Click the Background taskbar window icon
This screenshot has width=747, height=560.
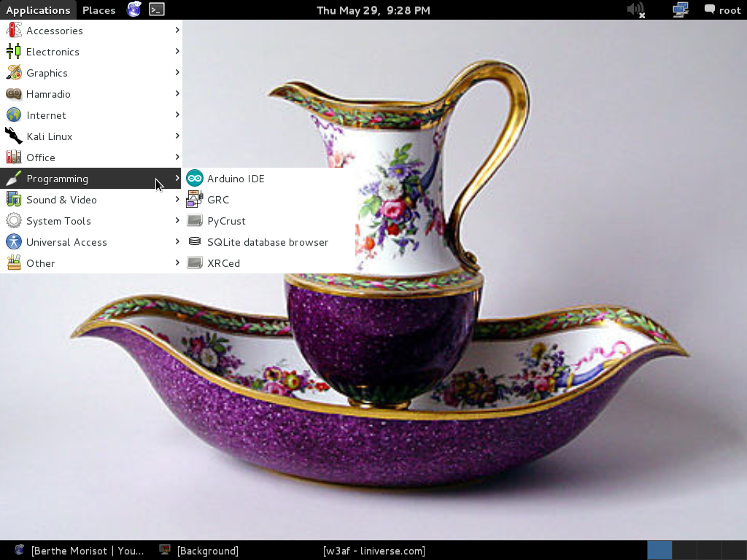165,550
